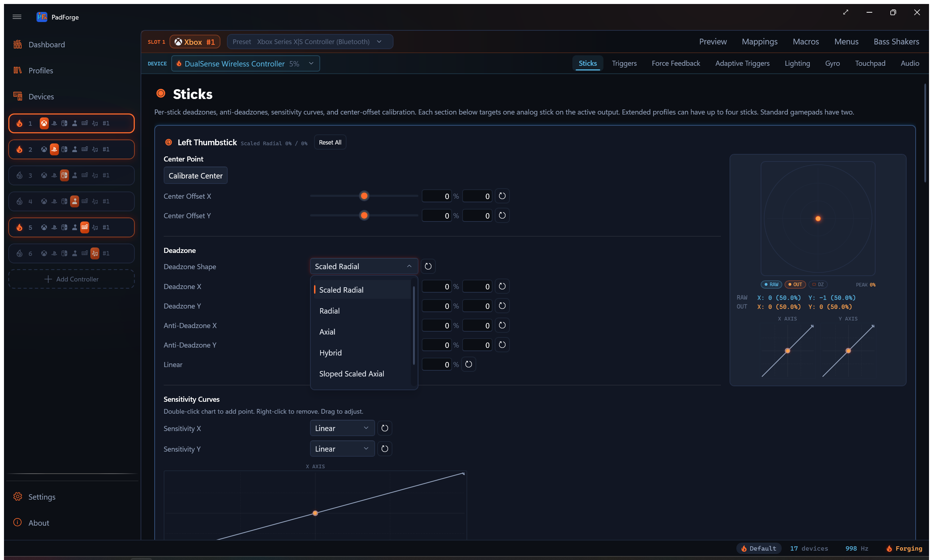933x560 pixels.
Task: Open the Preset dropdown for Xbox Series controller
Action: (310, 42)
